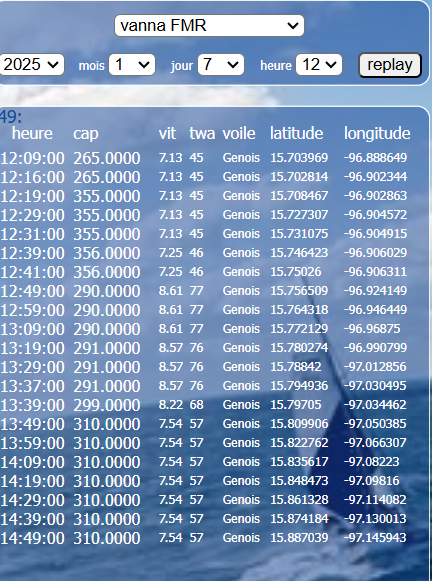Open the vanna FMR boat dropdown

pos(209,26)
